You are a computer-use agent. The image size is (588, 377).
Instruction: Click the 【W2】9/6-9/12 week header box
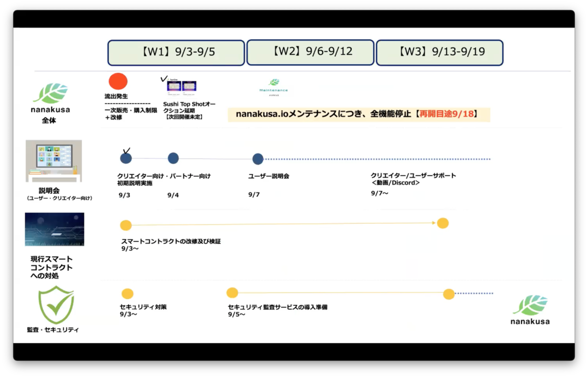click(310, 52)
